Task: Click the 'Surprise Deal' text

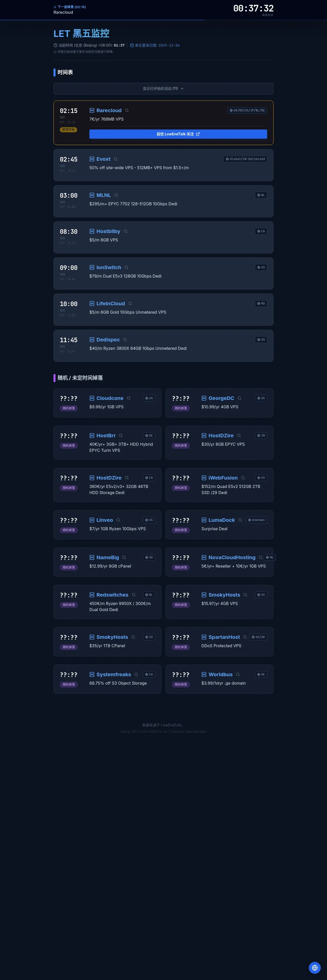Action: point(214,529)
